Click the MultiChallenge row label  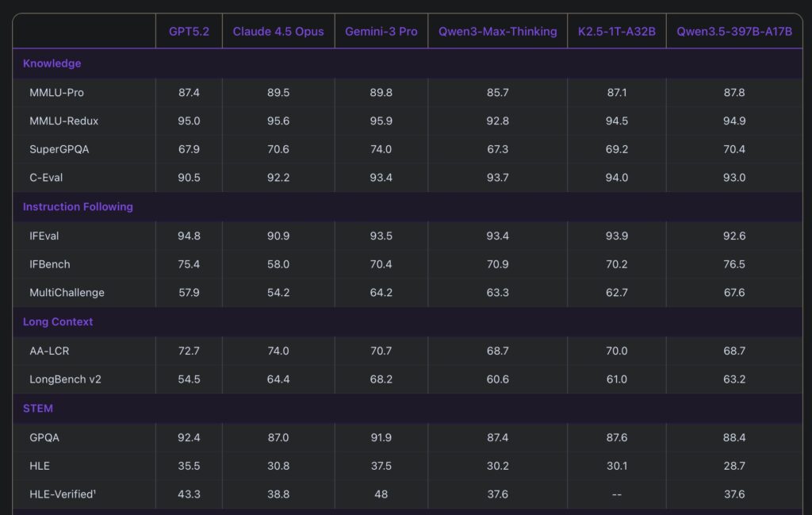click(x=67, y=293)
